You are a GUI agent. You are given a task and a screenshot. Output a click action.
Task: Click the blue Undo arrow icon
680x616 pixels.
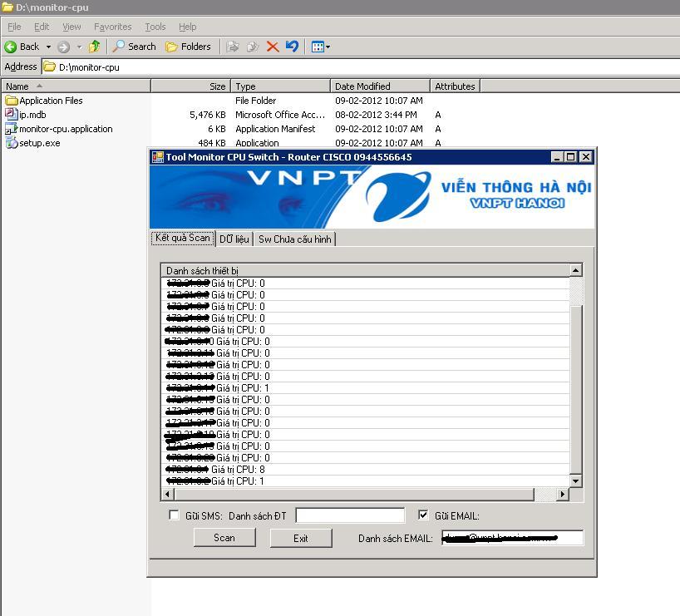(292, 47)
